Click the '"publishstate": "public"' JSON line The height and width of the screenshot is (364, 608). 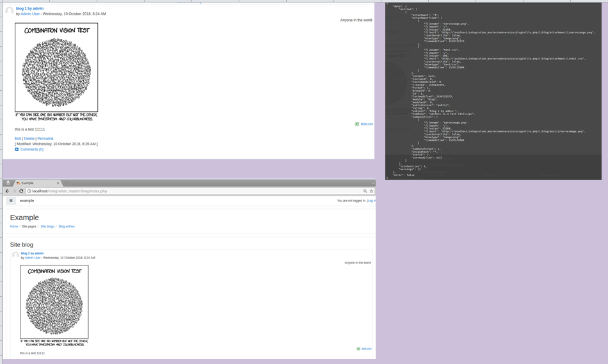pos(431,106)
